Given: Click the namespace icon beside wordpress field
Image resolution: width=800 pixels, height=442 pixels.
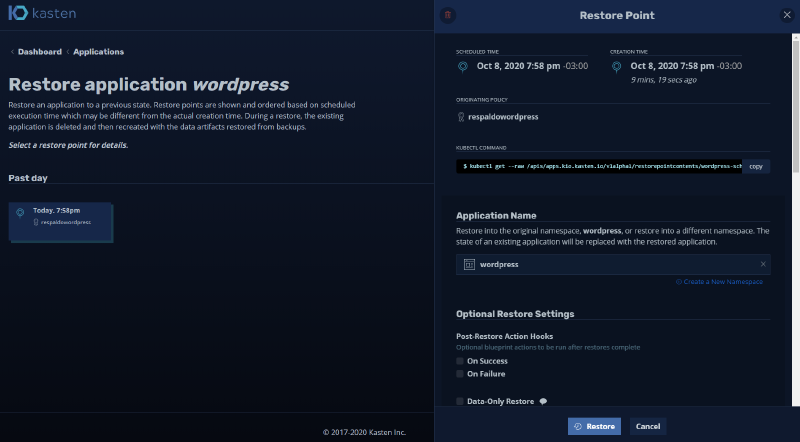Looking at the screenshot, I should (x=469, y=264).
